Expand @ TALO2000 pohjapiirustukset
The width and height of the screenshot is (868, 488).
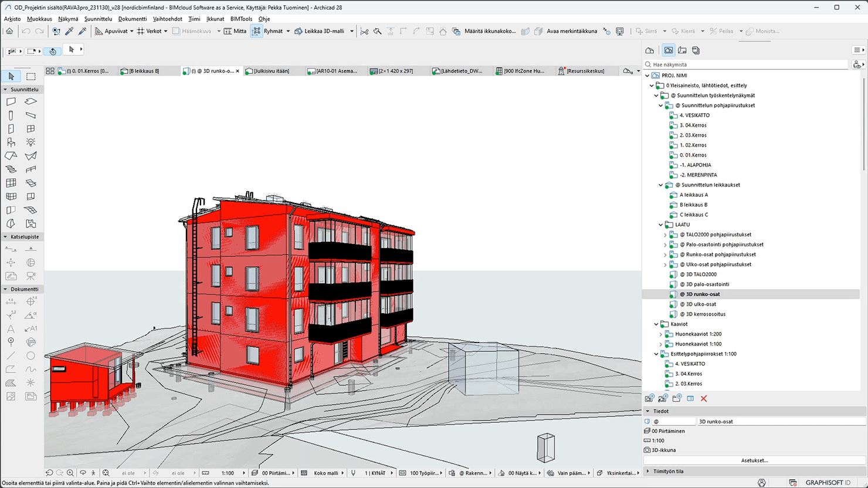665,235
